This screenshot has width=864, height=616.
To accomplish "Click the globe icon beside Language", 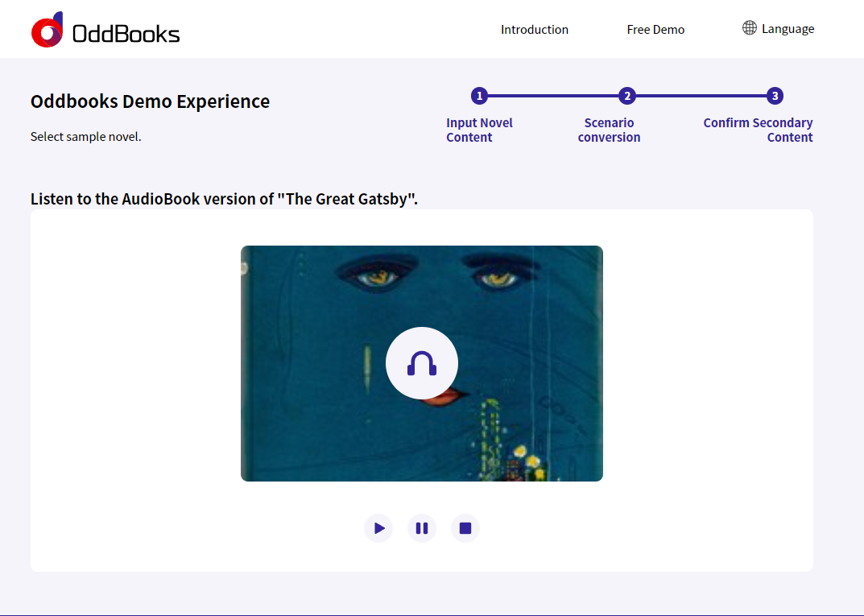I will pos(750,27).
